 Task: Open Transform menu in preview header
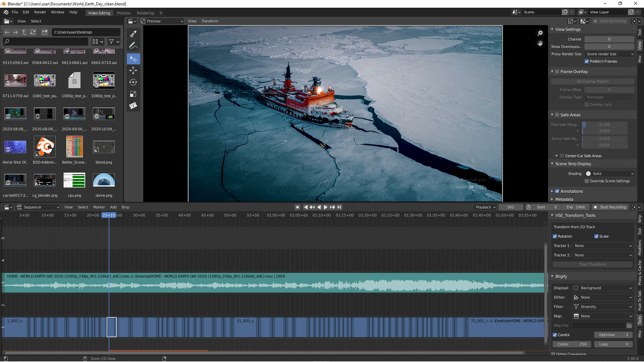(x=210, y=21)
